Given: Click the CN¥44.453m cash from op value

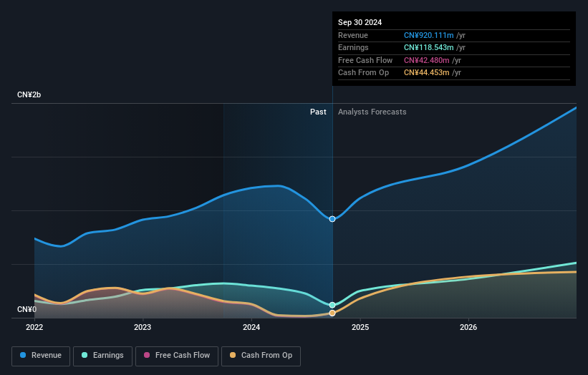Looking at the screenshot, I should [x=426, y=73].
